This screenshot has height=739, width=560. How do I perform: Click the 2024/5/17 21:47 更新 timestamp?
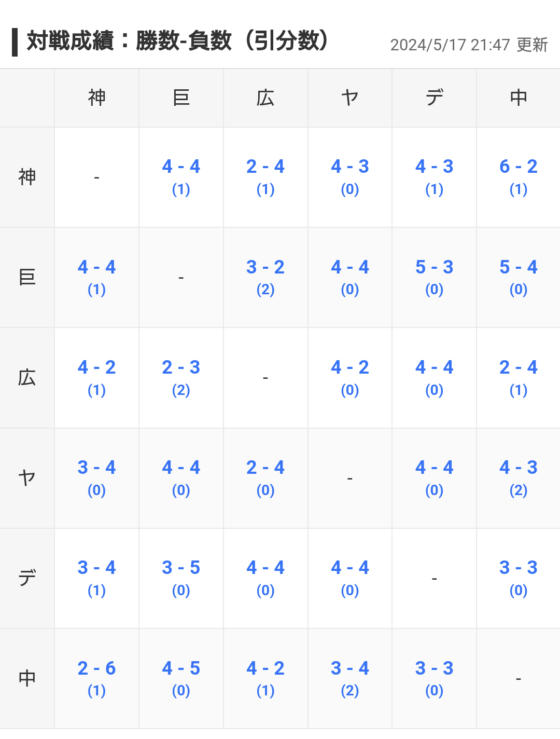click(469, 45)
